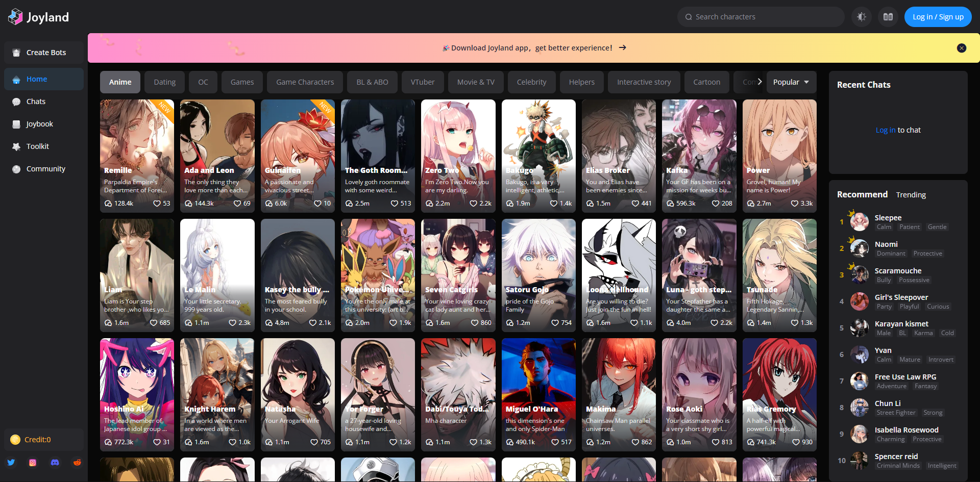Click chat count icon on Guinaifen card
This screenshot has width=980, height=482.
tap(269, 204)
